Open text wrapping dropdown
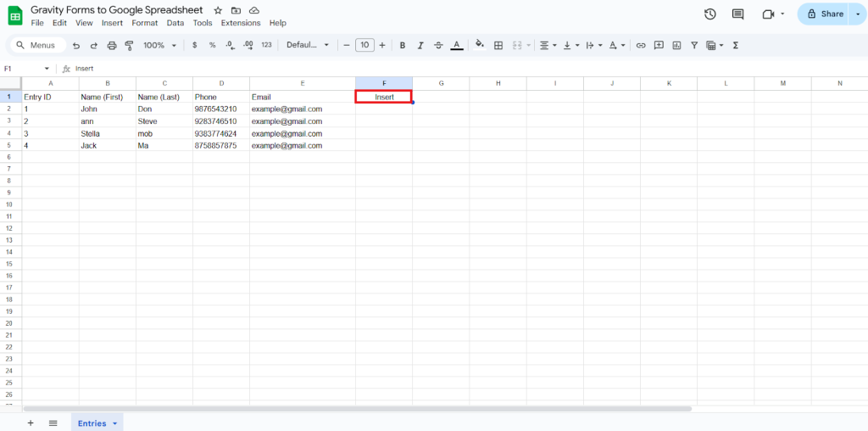This screenshot has height=431, width=868. point(594,46)
